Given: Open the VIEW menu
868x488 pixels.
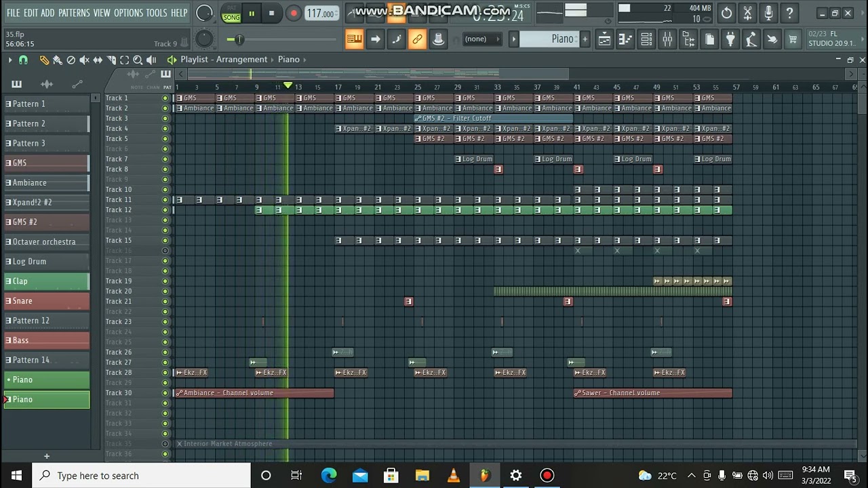Looking at the screenshot, I should point(102,13).
